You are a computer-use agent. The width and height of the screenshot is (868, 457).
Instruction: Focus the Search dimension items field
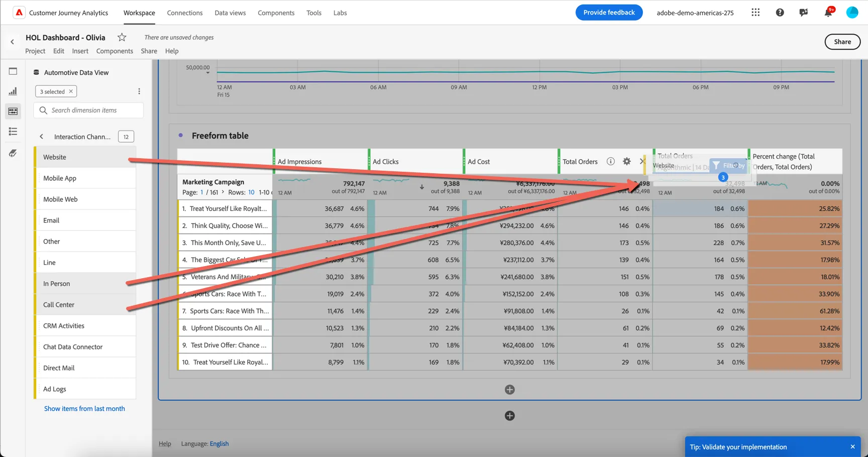click(x=88, y=110)
